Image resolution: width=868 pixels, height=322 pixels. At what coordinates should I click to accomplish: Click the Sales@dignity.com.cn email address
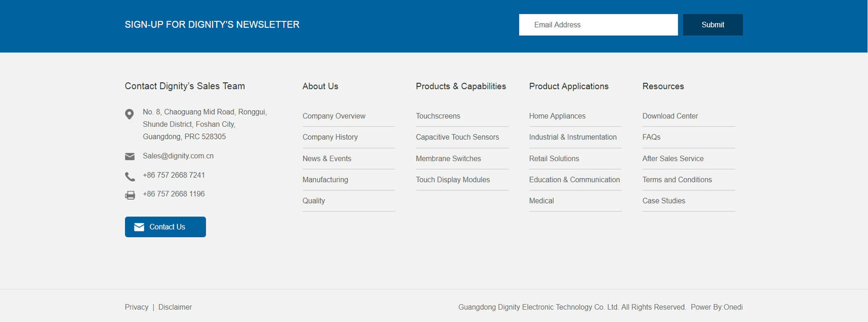178,156
